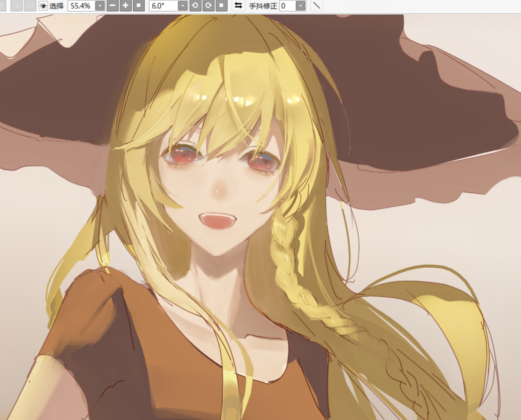521x420 pixels.
Task: Open the rotation angle dropdown arrow
Action: [x=183, y=6]
